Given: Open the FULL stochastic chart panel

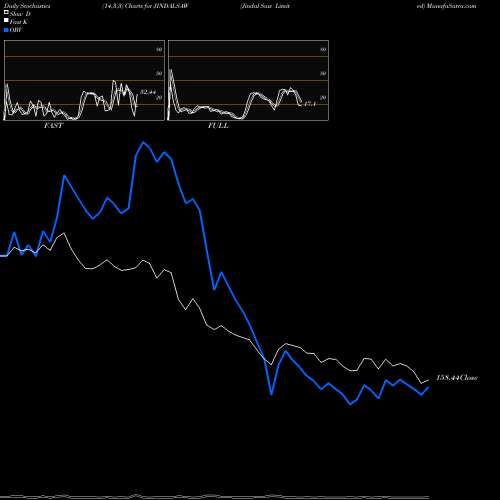Looking at the screenshot, I should (x=248, y=80).
